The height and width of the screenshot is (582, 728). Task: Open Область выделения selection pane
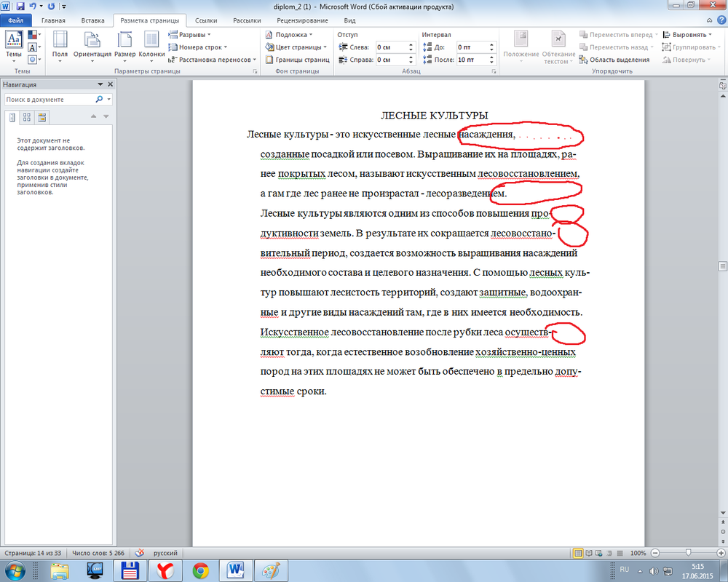(x=614, y=60)
